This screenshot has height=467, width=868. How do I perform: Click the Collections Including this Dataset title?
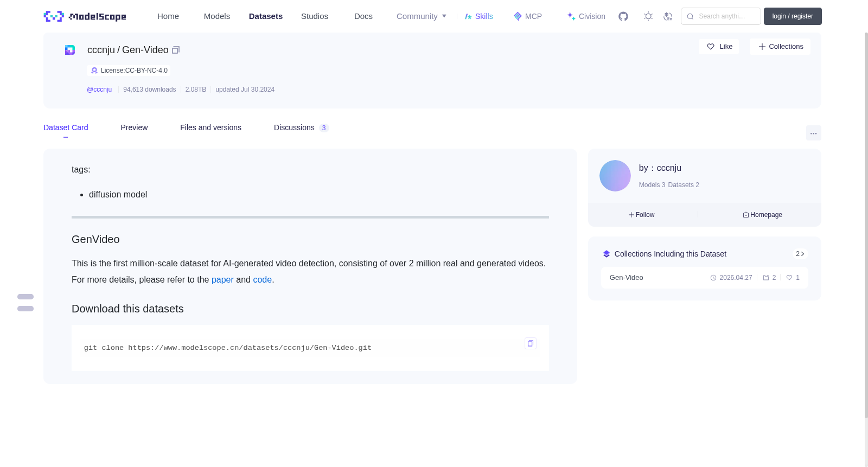pos(671,254)
